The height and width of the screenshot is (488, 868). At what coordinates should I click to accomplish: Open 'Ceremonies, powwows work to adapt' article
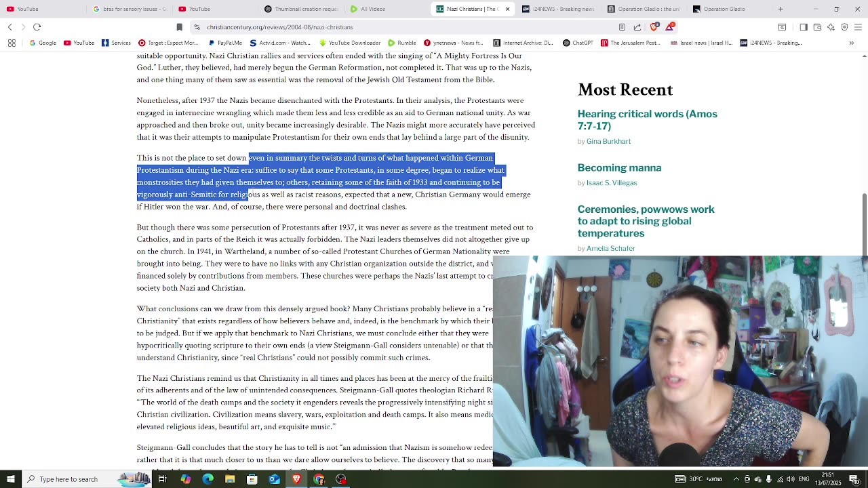646,221
